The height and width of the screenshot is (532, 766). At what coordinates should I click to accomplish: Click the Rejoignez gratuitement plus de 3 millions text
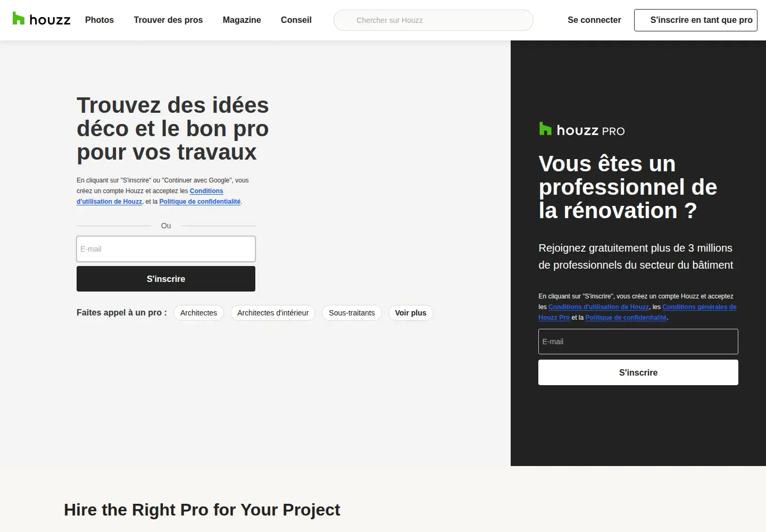click(x=636, y=256)
